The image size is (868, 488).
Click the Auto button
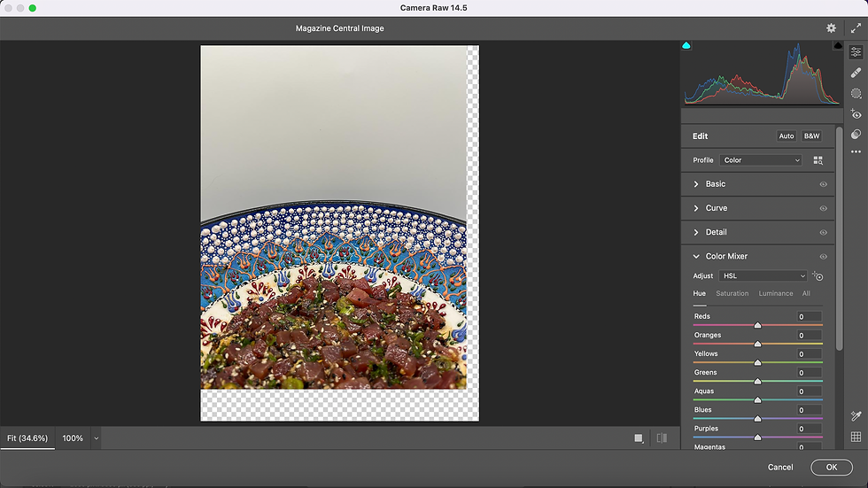tap(787, 136)
